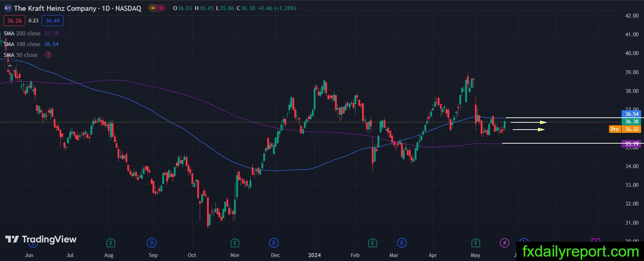
Task: Click the pink wavy data status icon
Action: point(161,8)
